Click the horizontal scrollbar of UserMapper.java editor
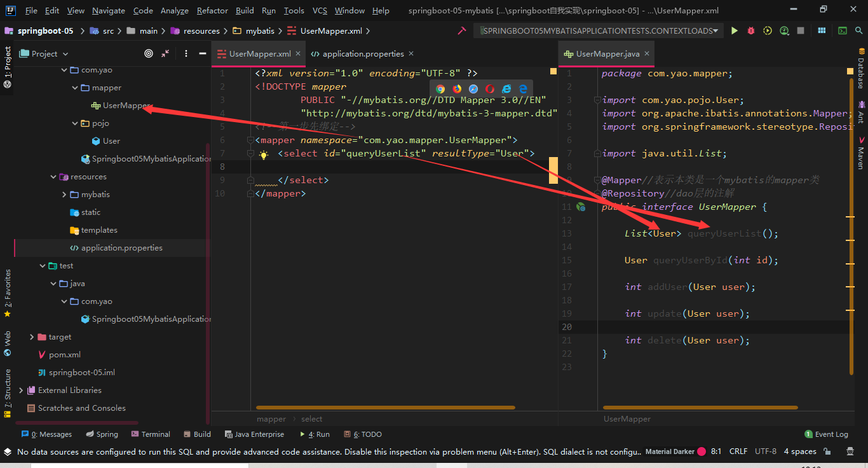Screen dimensions: 868x468 click(x=700, y=408)
